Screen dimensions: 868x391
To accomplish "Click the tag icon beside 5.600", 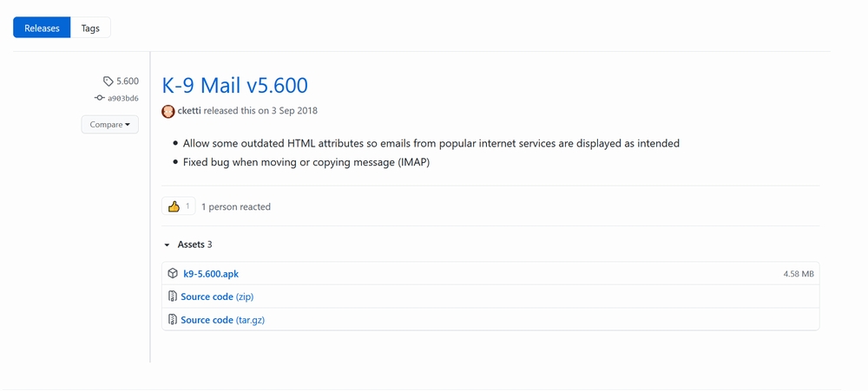I will [x=108, y=81].
